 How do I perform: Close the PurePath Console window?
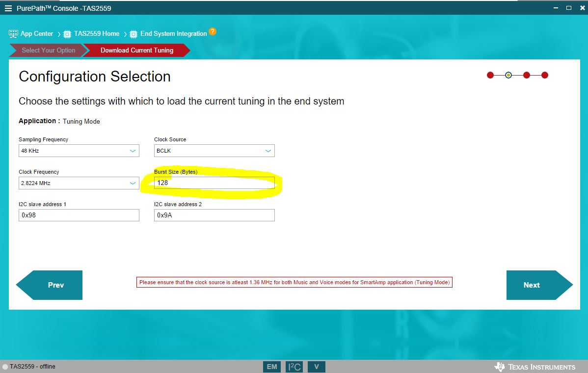[x=583, y=8]
